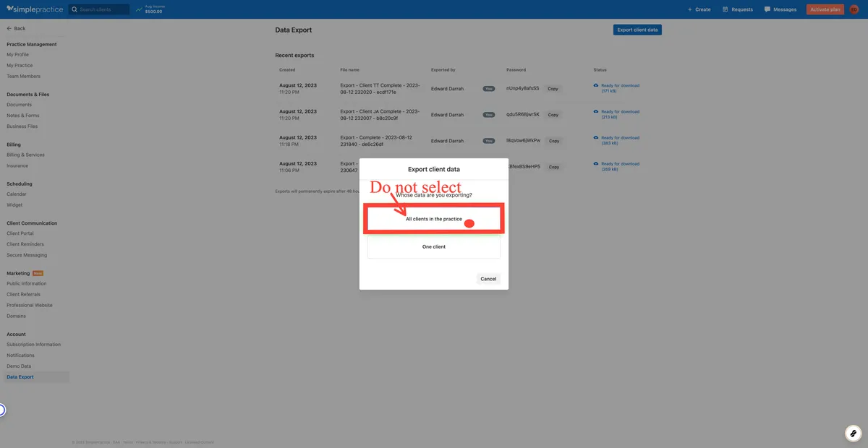
Task: Open My Profile settings
Action: [18, 55]
